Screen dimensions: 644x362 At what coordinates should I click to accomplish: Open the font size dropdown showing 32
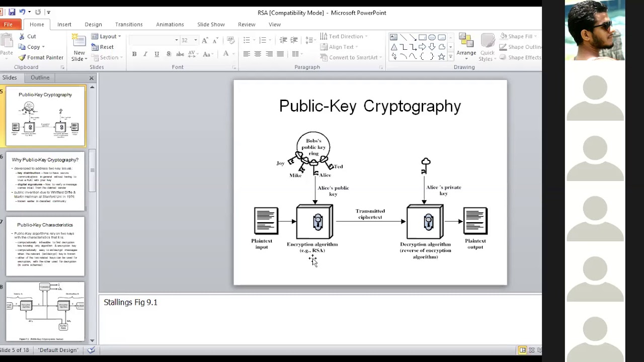coord(196,40)
